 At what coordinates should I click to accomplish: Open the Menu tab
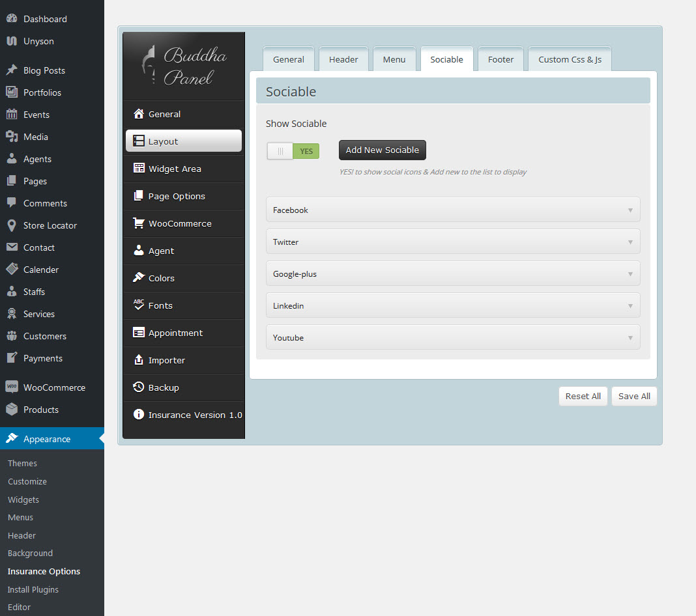pos(394,59)
